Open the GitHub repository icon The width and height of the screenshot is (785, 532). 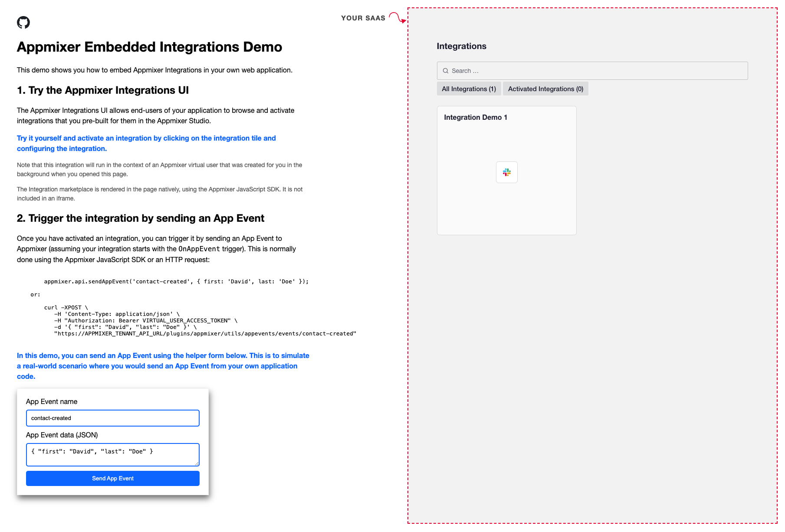[x=23, y=22]
